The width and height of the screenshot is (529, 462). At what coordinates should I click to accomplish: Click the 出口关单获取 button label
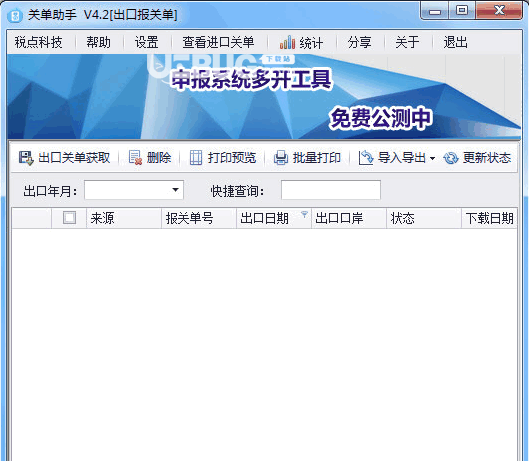point(74,158)
